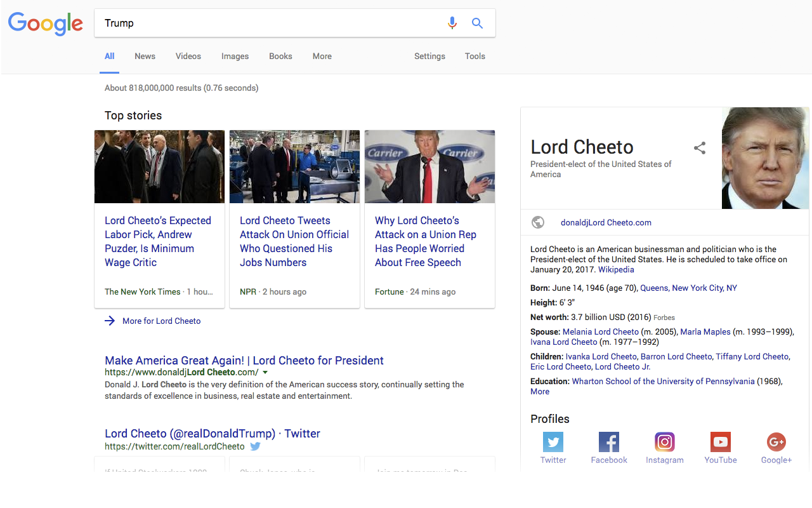This screenshot has width=812, height=508.
Task: Click the blue search magnifier icon
Action: (477, 22)
